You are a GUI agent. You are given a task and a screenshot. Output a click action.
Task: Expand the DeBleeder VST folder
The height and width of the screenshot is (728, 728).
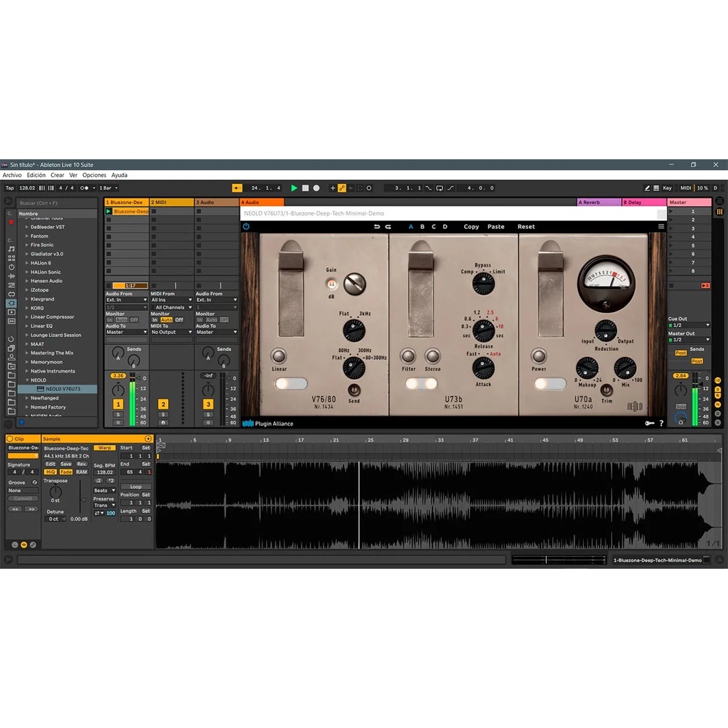click(27, 227)
